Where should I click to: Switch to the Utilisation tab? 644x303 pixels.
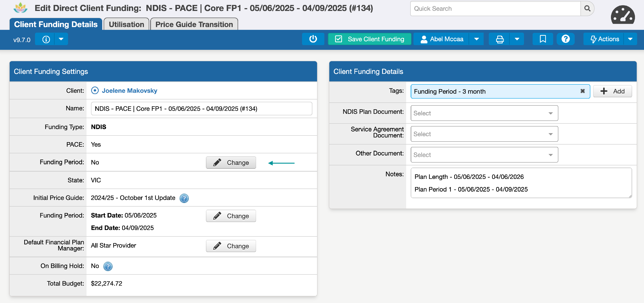tap(126, 24)
